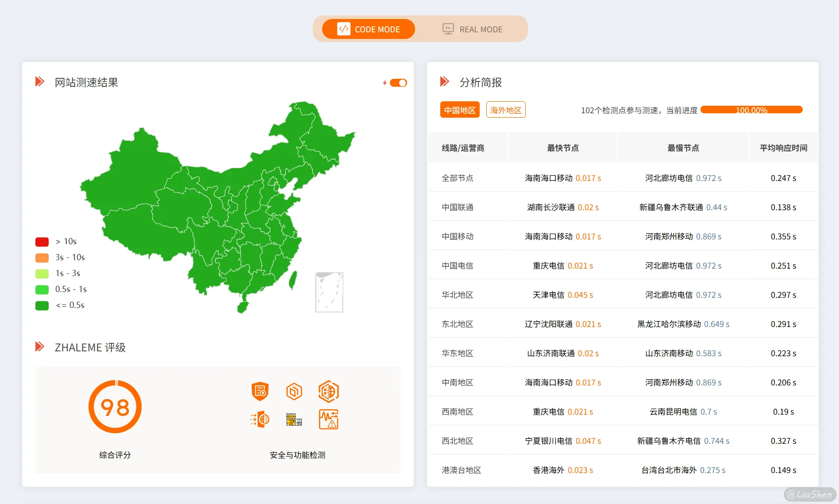This screenshot has height=504, width=839.
Task: Select the shield report security icon
Action: 260,391
